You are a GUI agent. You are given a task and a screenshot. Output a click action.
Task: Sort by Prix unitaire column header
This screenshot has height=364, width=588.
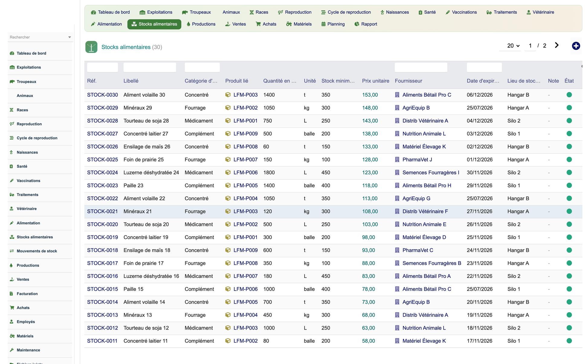point(376,81)
